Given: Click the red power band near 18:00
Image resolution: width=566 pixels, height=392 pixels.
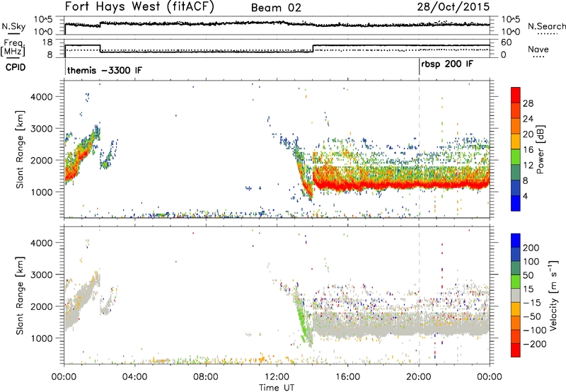Looking at the screenshot, I should pyautogui.click(x=383, y=186).
